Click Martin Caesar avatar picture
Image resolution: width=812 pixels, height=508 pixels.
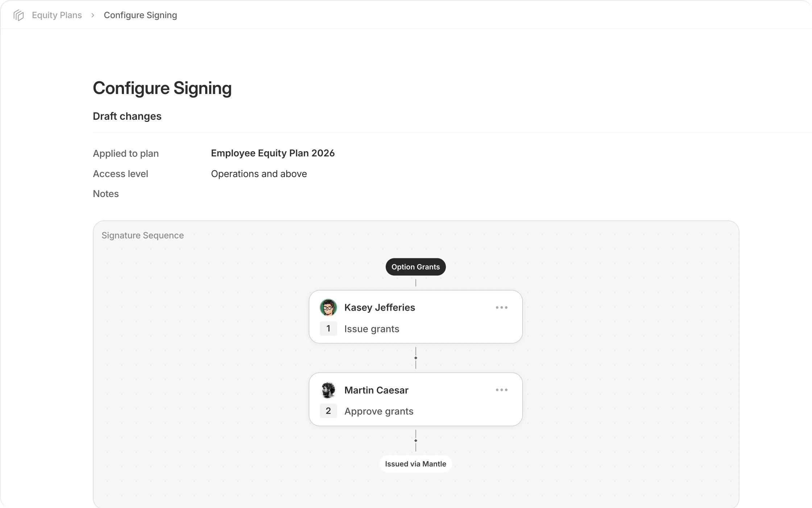[x=328, y=390]
